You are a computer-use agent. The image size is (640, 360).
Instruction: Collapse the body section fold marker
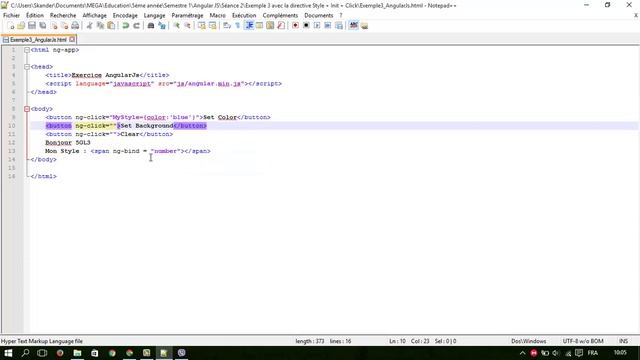click(x=27, y=109)
